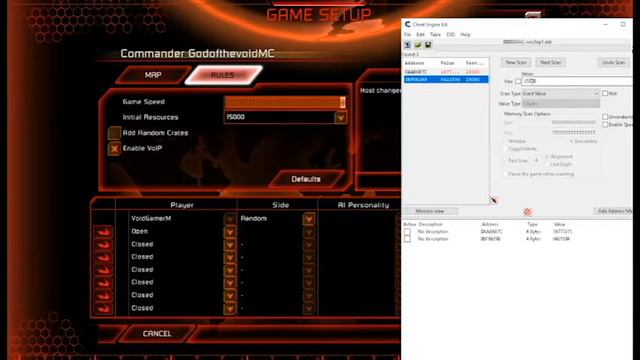Select the highlighted blue found-address row
Viewport: 640px width, 360px height.
446,79
